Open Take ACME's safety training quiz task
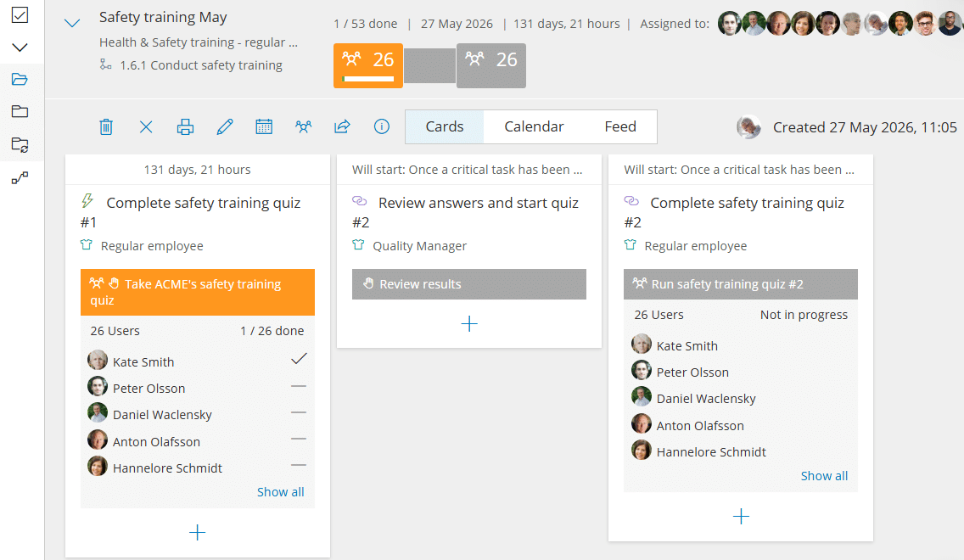The image size is (964, 560). click(x=198, y=292)
